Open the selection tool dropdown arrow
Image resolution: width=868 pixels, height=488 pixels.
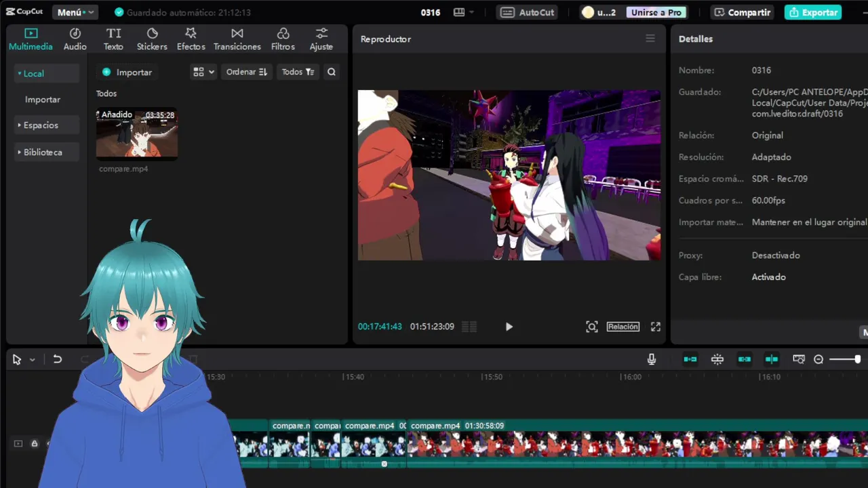pos(32,360)
